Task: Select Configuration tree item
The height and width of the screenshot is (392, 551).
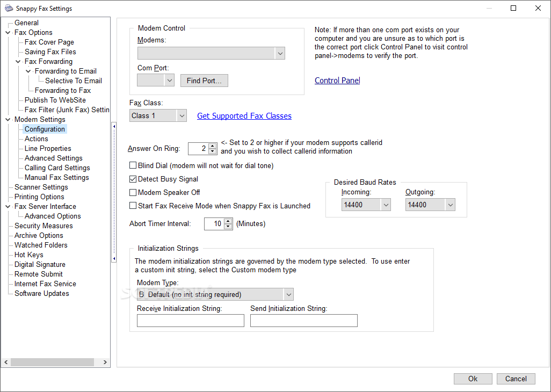Action: [x=45, y=129]
